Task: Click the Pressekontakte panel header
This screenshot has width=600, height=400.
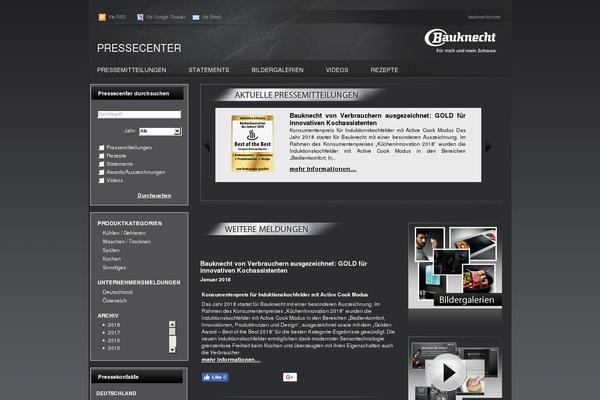Action: 137,377
